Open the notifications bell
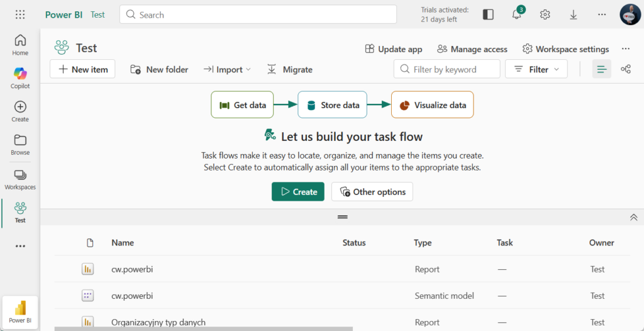Screen dimensions: 644x331 point(517,14)
